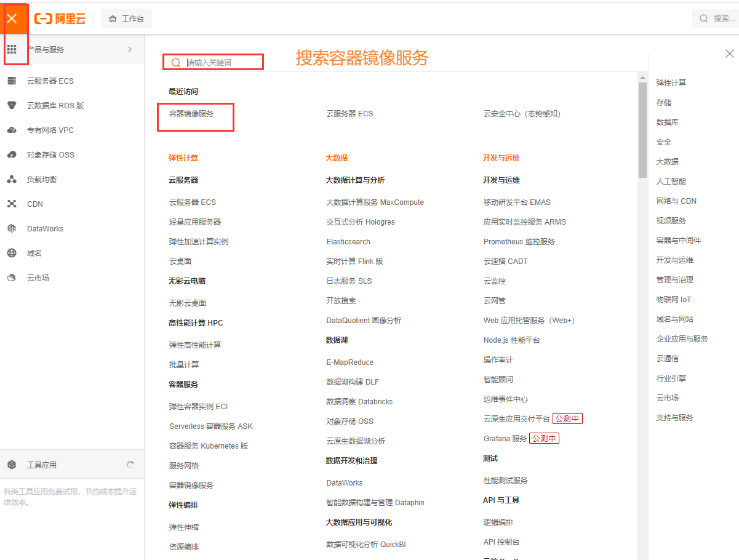This screenshot has height=560, width=739.
Task: Open 移动研发平台 EMAS
Action: click(517, 202)
